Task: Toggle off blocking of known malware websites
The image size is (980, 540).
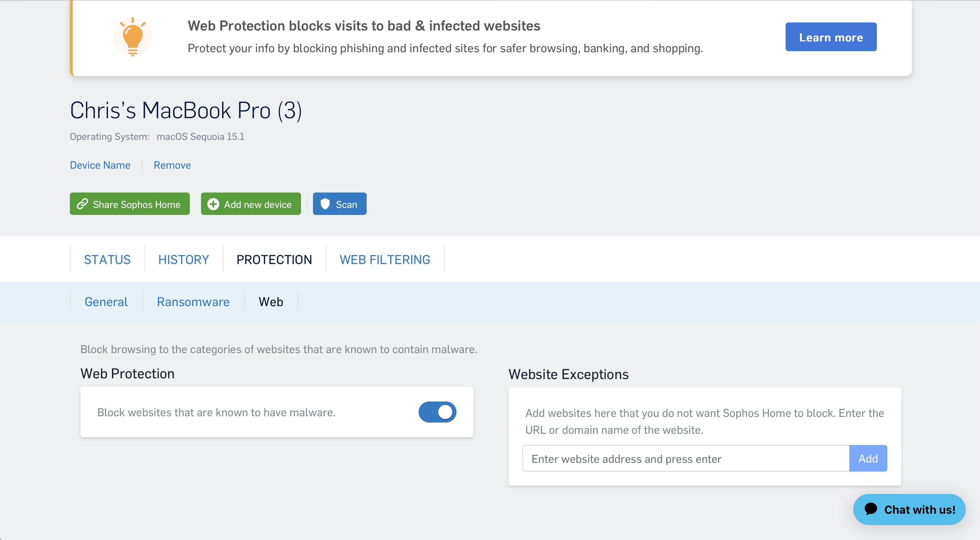Action: pos(437,412)
